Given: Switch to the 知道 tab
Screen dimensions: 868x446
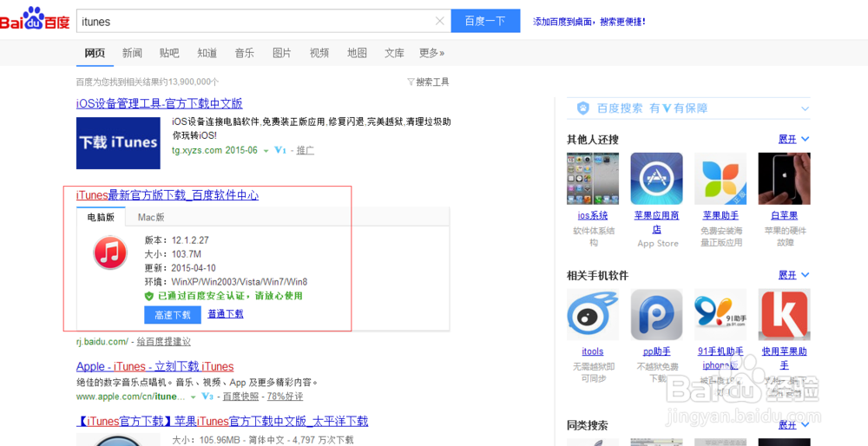Looking at the screenshot, I should point(207,53).
